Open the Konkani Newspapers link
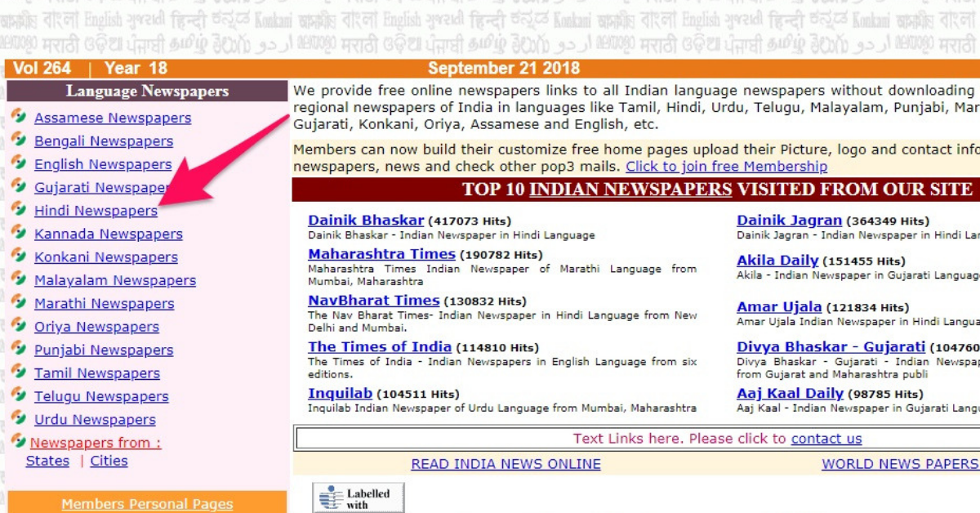This screenshot has height=513, width=980. (x=106, y=257)
